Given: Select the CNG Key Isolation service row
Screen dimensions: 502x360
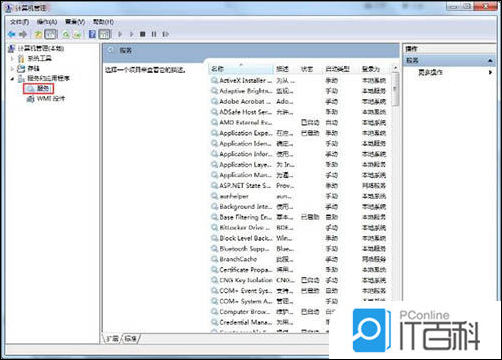Looking at the screenshot, I should coord(299,280).
